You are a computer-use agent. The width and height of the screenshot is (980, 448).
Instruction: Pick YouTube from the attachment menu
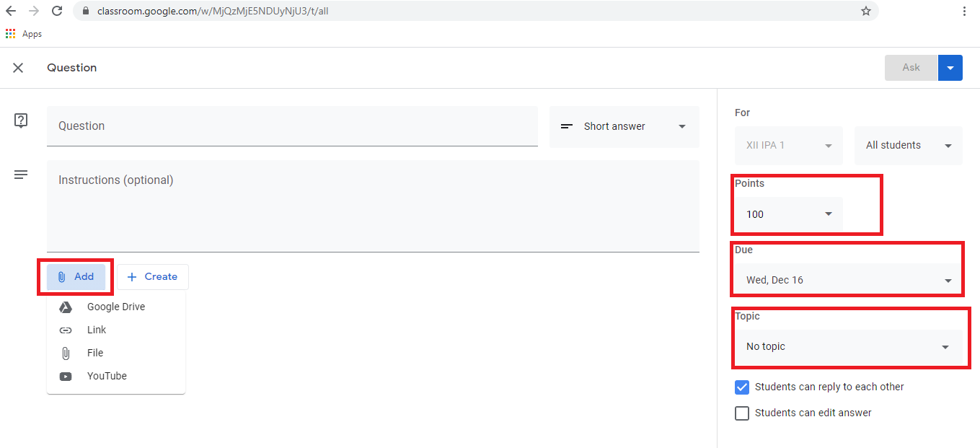(x=106, y=376)
